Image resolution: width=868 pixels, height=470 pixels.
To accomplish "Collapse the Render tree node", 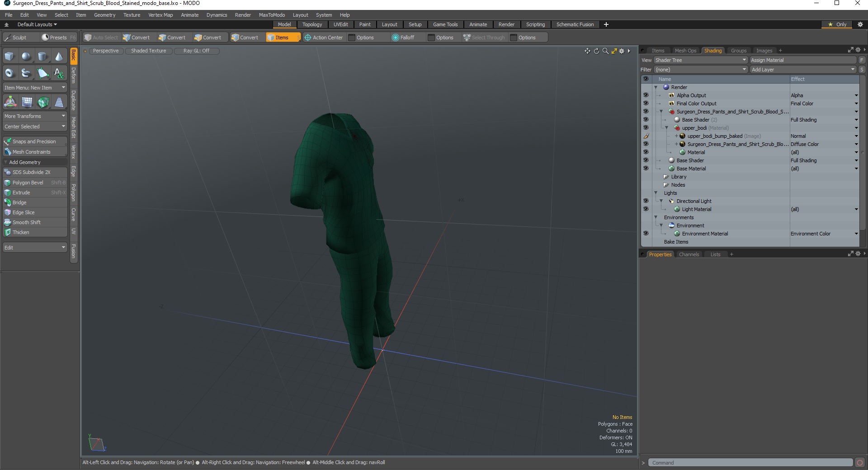I will pos(656,87).
